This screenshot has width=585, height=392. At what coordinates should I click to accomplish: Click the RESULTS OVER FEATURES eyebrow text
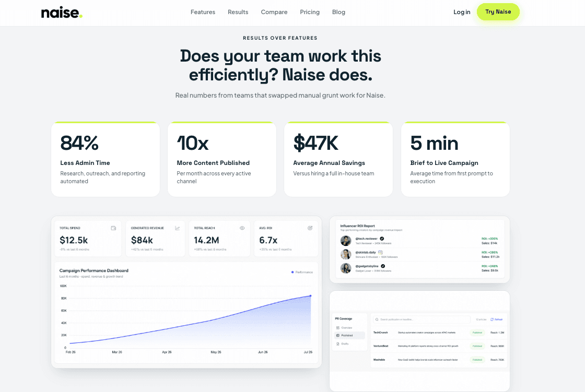click(x=280, y=38)
